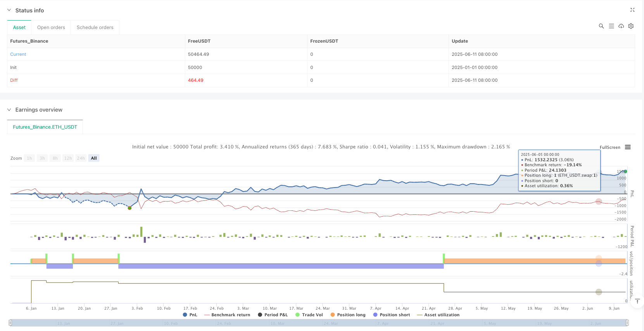Switch to the Open orders tab
The height and width of the screenshot is (331, 644).
[x=51, y=28]
